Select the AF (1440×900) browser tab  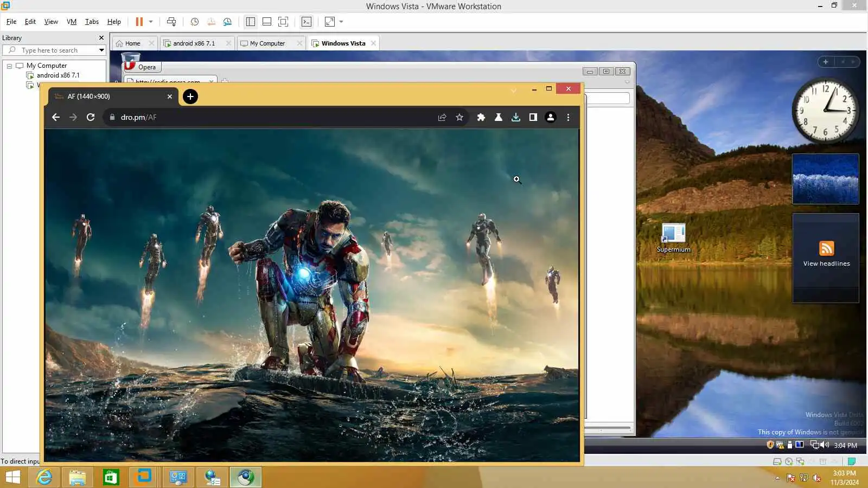point(113,97)
